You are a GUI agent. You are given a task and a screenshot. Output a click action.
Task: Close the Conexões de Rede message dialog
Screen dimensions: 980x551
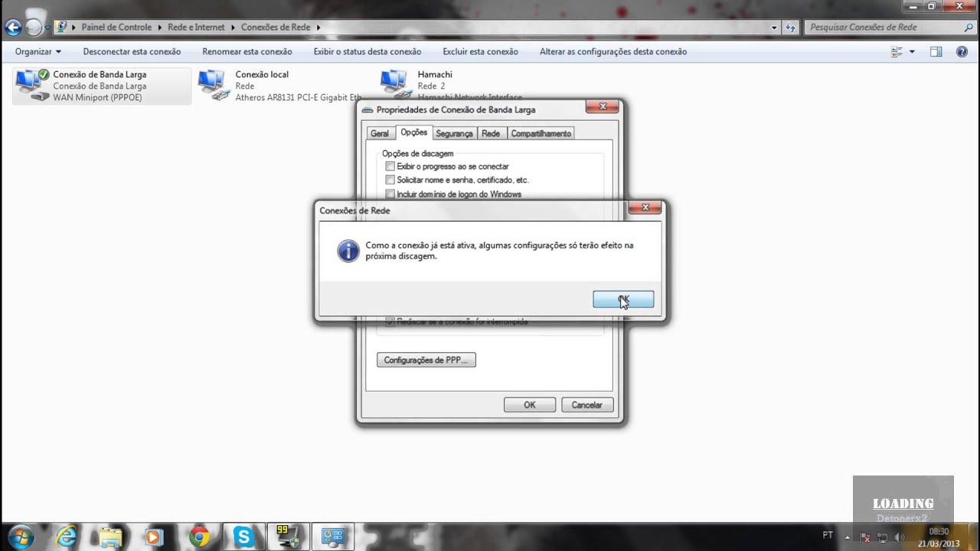point(645,207)
